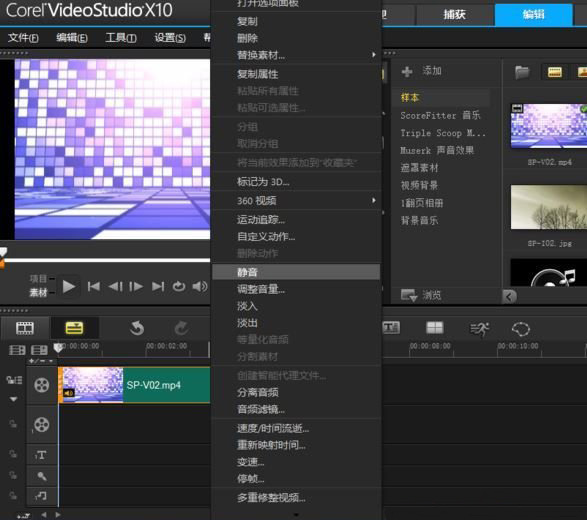Open the Edit menu
The height and width of the screenshot is (520, 587).
72,38
